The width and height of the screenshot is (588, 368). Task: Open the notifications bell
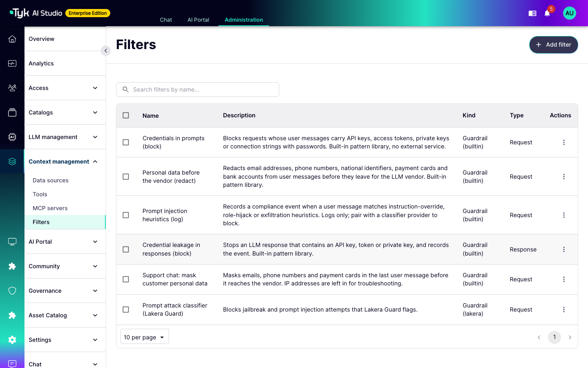pyautogui.click(x=547, y=13)
